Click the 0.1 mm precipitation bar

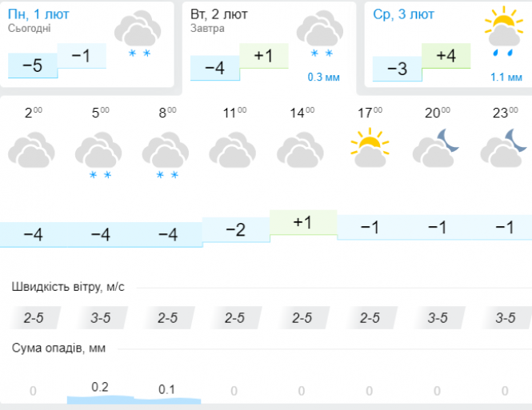click(167, 397)
